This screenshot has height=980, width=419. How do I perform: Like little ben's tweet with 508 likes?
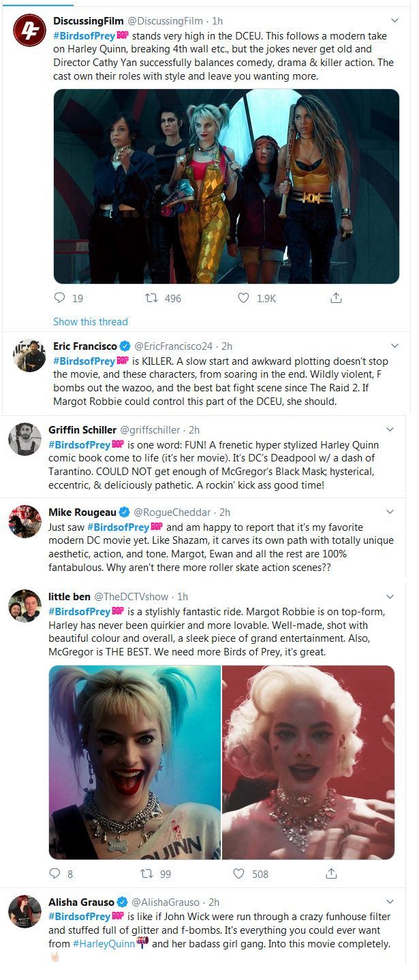238,873
